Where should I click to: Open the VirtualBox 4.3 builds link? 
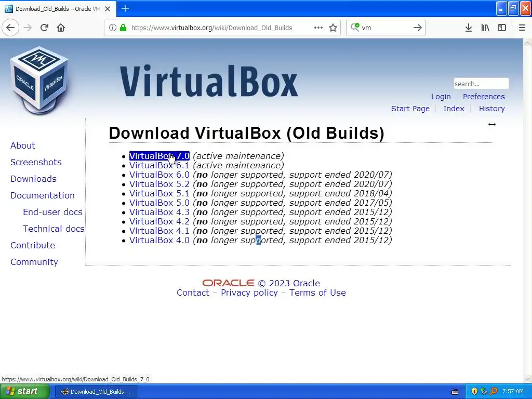[x=159, y=212]
